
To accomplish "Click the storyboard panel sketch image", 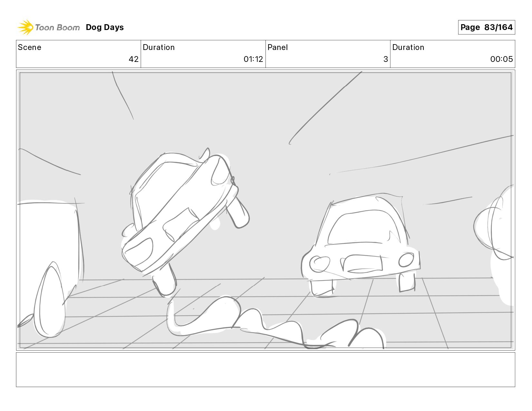I will [265, 210].
